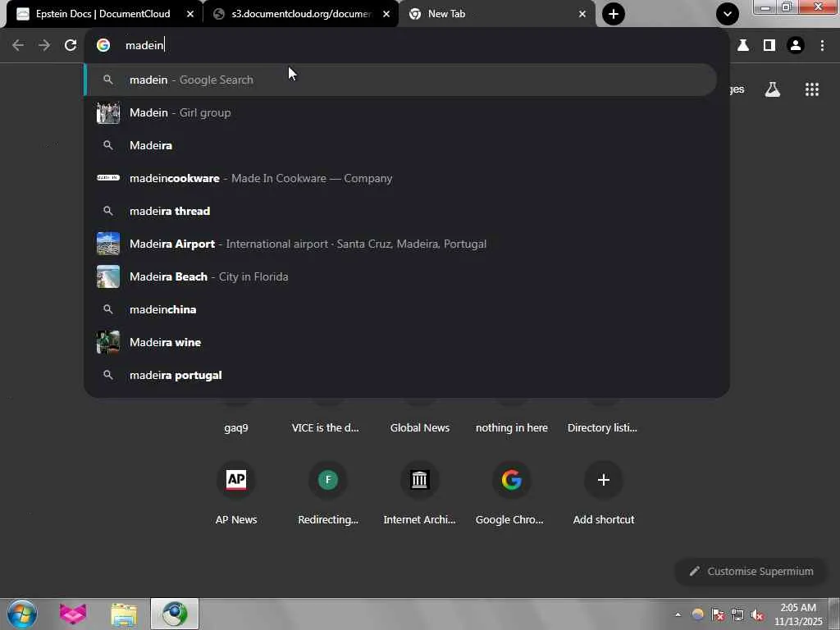Screen dimensions: 840x630
Task: Click the Supermium browser taskbar icon
Action: 175,614
